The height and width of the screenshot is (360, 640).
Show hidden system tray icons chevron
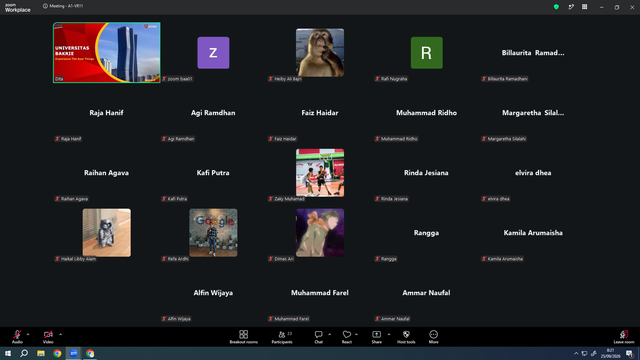point(576,353)
